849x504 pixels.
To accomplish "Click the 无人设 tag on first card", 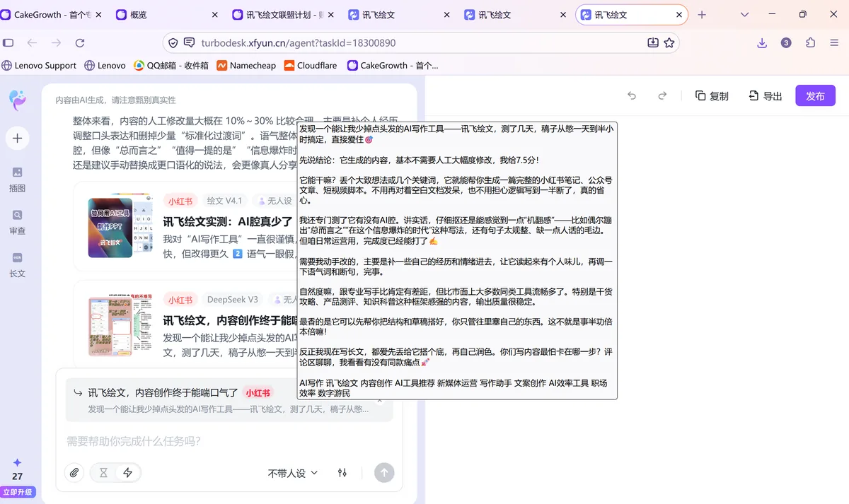I will (x=274, y=201).
